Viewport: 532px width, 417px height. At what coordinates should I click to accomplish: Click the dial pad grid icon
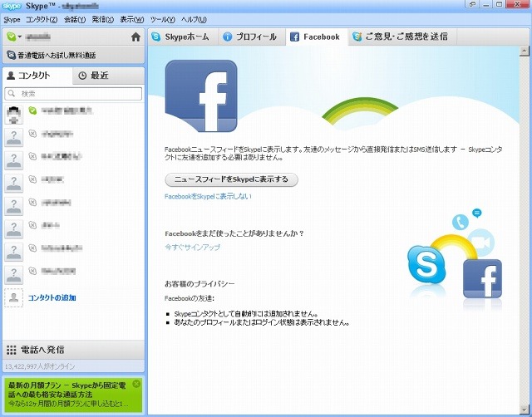pos(11,350)
